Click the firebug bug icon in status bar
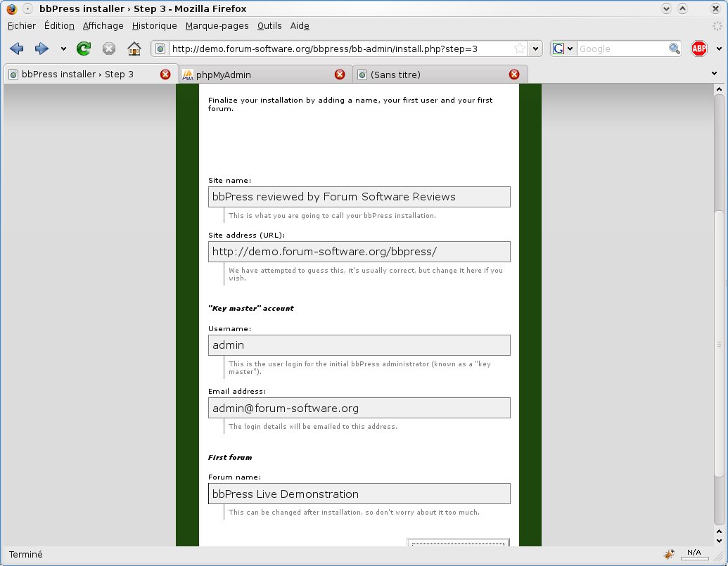 click(669, 553)
